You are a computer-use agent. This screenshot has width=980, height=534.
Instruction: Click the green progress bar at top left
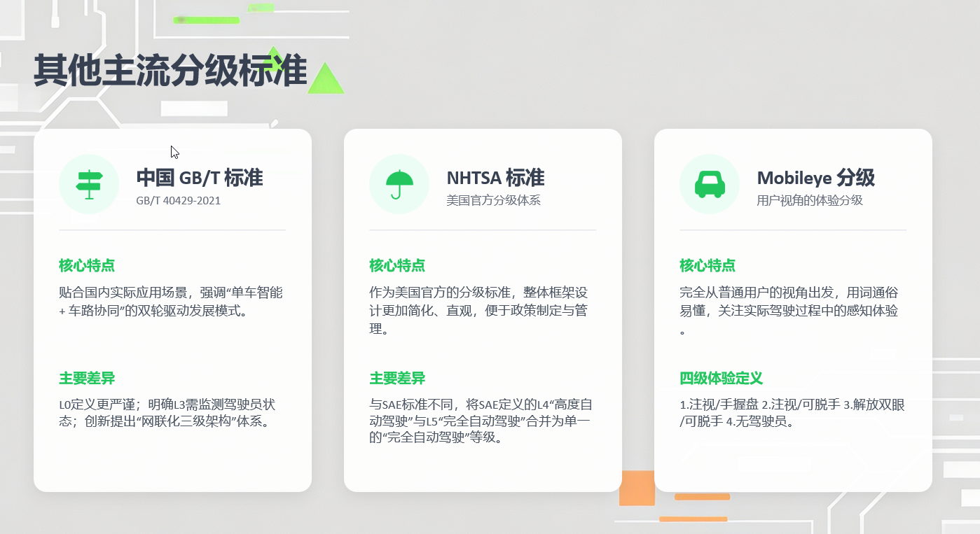pos(206,20)
